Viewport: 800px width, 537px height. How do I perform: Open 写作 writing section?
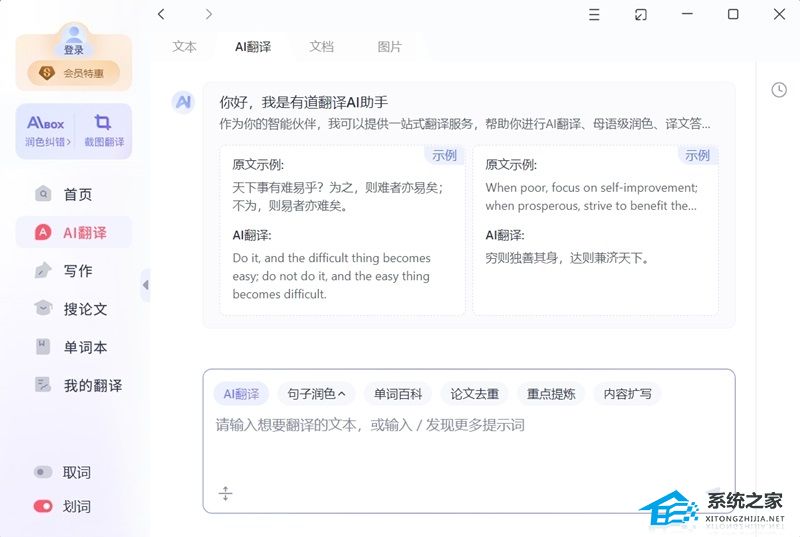click(74, 271)
